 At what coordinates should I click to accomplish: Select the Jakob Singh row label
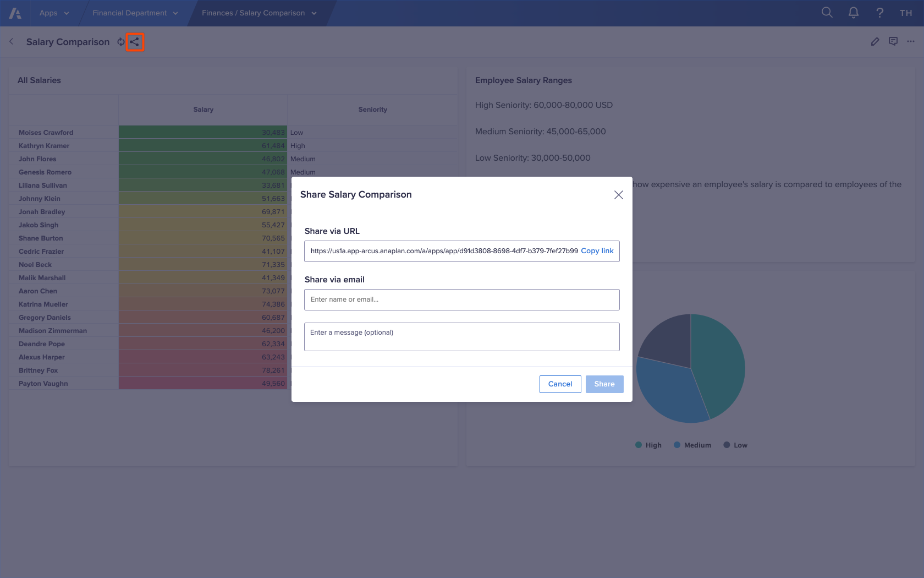pyautogui.click(x=38, y=225)
